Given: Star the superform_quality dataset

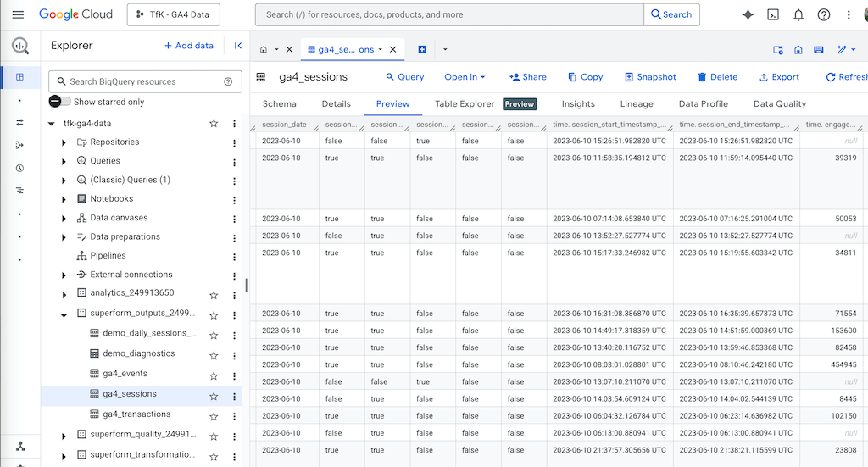Looking at the screenshot, I should coord(214,436).
